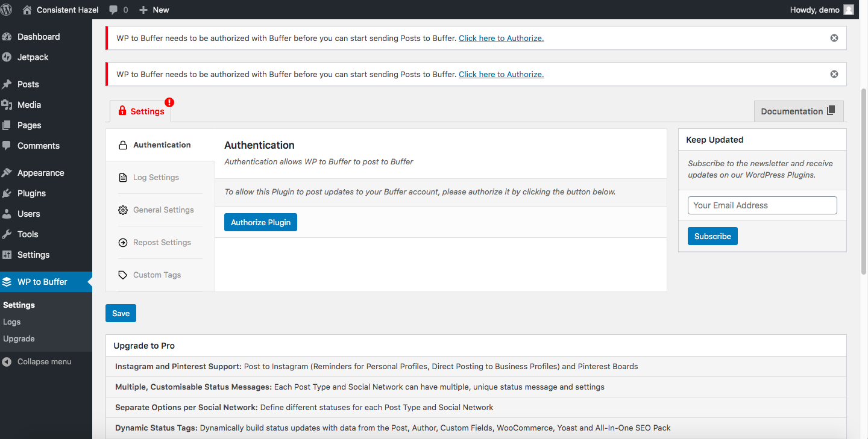Click the Dynamic Status Tags row

(x=476, y=428)
